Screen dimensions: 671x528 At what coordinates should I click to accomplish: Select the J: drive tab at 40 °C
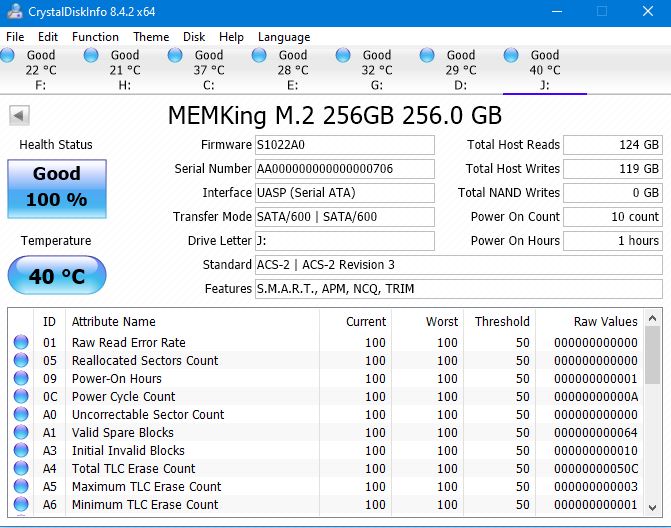(544, 70)
